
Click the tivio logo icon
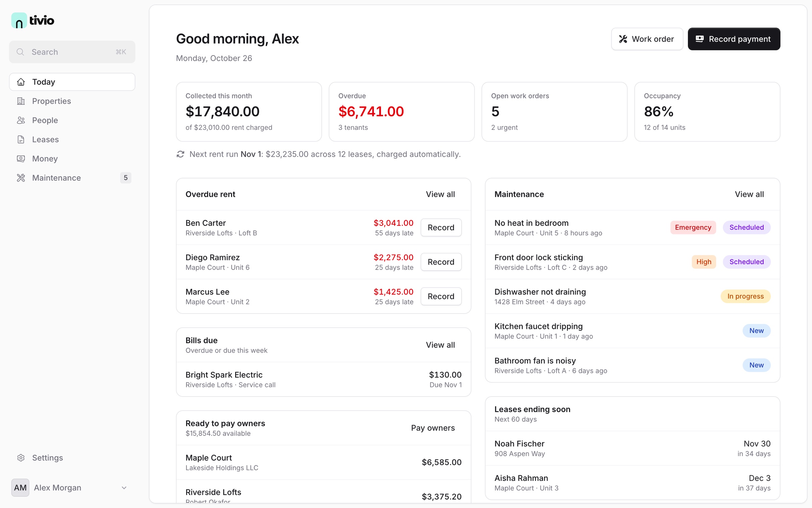(19, 21)
